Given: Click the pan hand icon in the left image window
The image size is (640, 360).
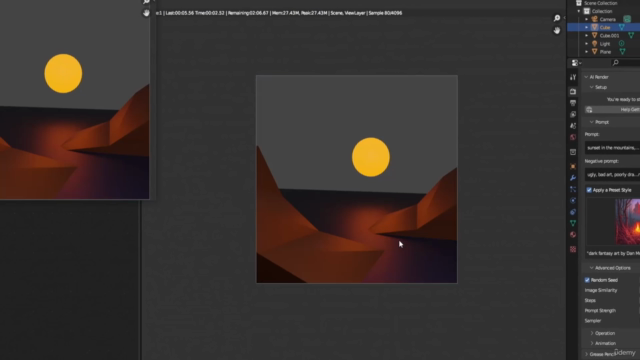Looking at the screenshot, I should coord(146,13).
